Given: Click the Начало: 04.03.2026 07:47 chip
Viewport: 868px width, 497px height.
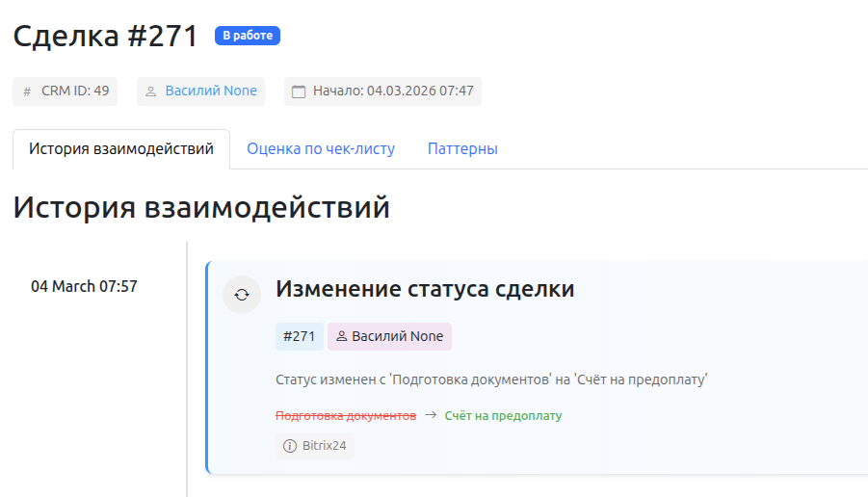Looking at the screenshot, I should pyautogui.click(x=382, y=92).
